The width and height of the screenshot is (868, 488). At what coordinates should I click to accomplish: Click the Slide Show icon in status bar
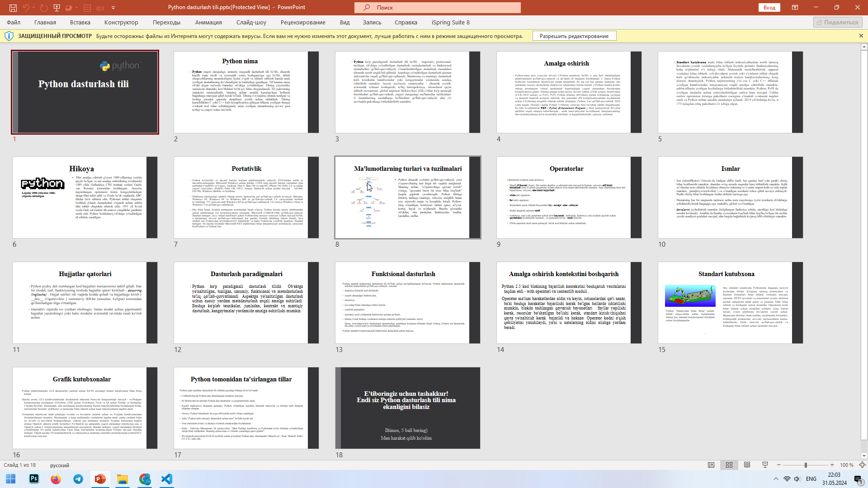765,465
